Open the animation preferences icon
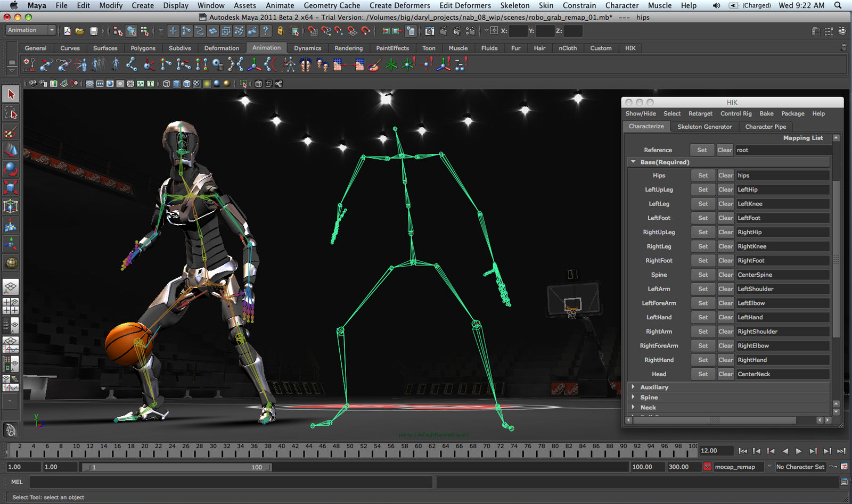Screen dimensions: 852x504 tap(844, 467)
